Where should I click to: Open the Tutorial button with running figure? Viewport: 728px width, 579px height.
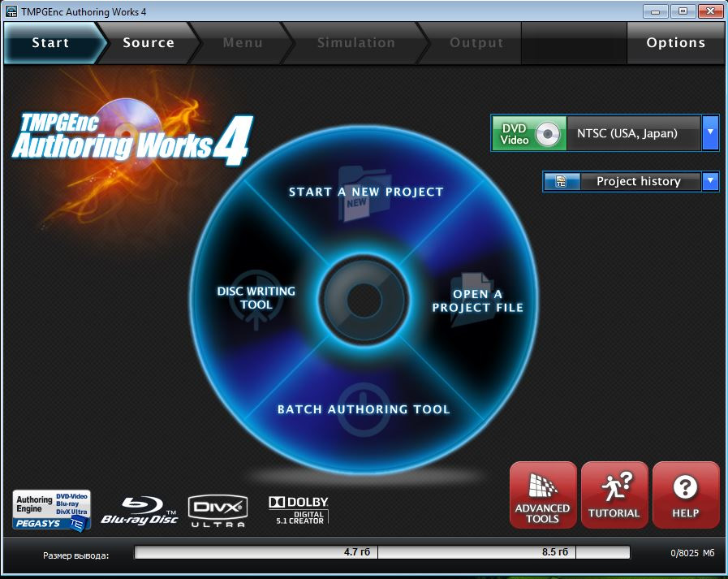[x=614, y=495]
